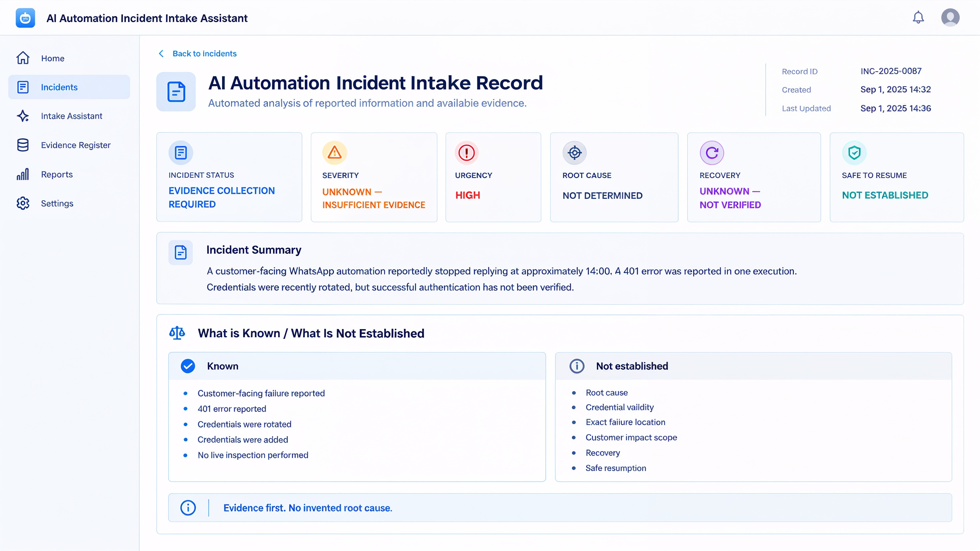Click the Severity warning triangle icon
The height and width of the screenshot is (551, 980).
pos(334,153)
